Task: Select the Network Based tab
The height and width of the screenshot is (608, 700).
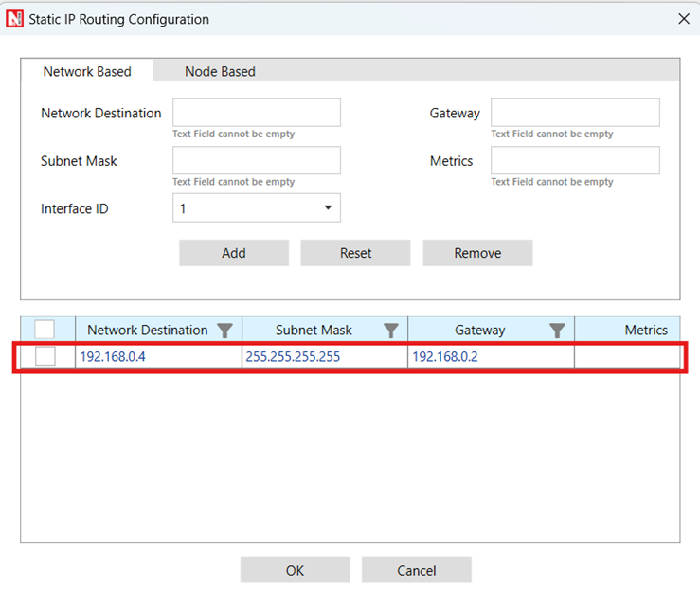Action: coord(87,71)
